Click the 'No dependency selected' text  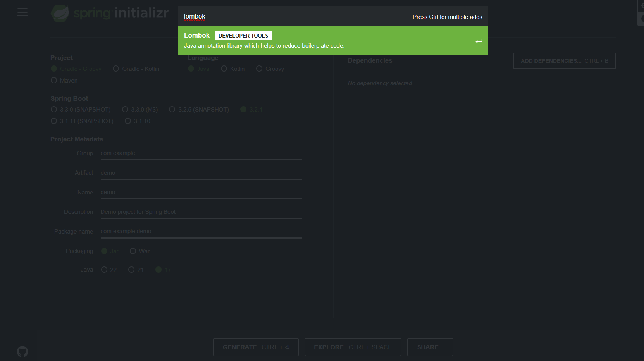click(x=380, y=83)
